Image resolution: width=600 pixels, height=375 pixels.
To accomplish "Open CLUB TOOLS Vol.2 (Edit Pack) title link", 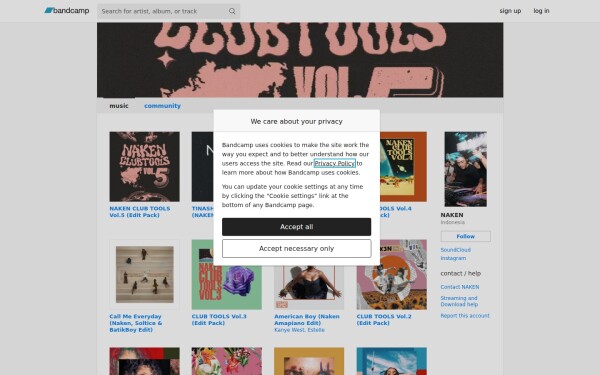I will 384,320.
